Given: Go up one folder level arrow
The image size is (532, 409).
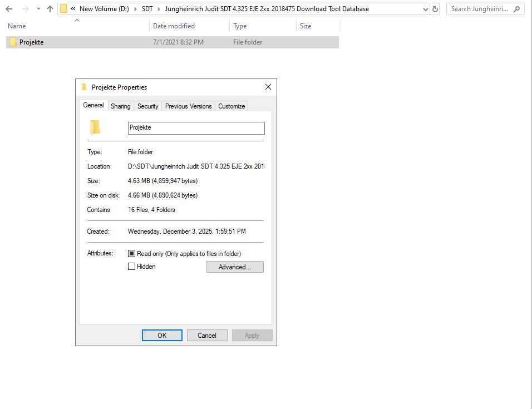Looking at the screenshot, I should pos(50,9).
